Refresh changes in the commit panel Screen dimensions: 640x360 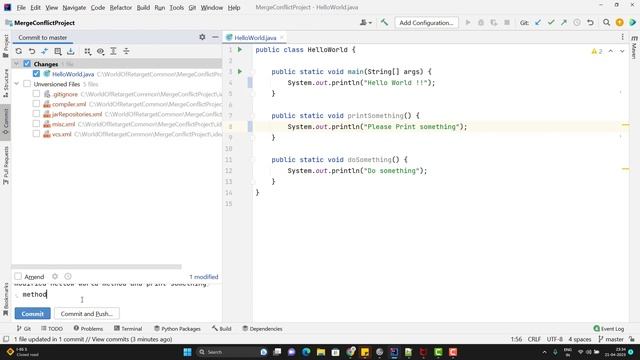click(19, 51)
